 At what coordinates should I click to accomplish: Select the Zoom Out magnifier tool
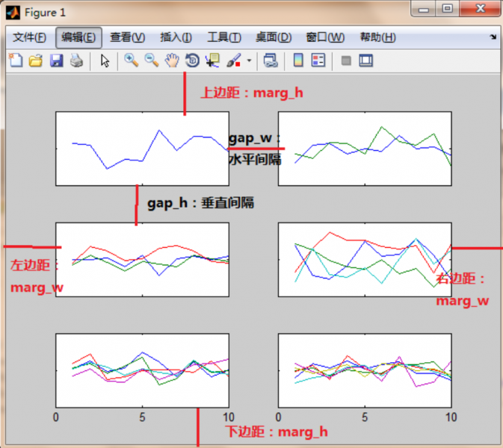151,61
